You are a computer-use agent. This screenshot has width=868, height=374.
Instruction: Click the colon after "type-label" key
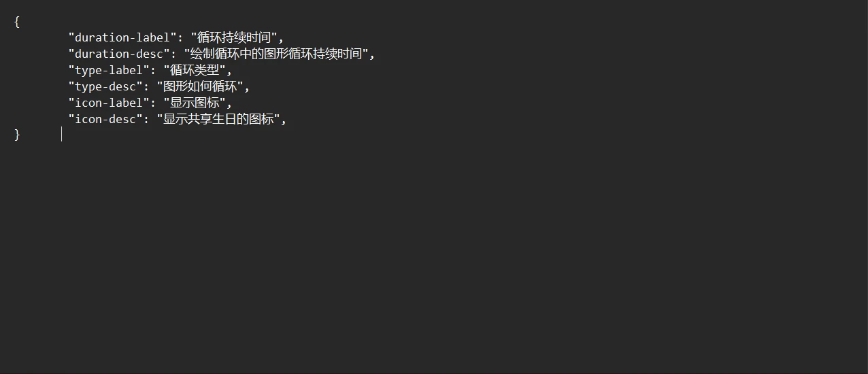153,71
